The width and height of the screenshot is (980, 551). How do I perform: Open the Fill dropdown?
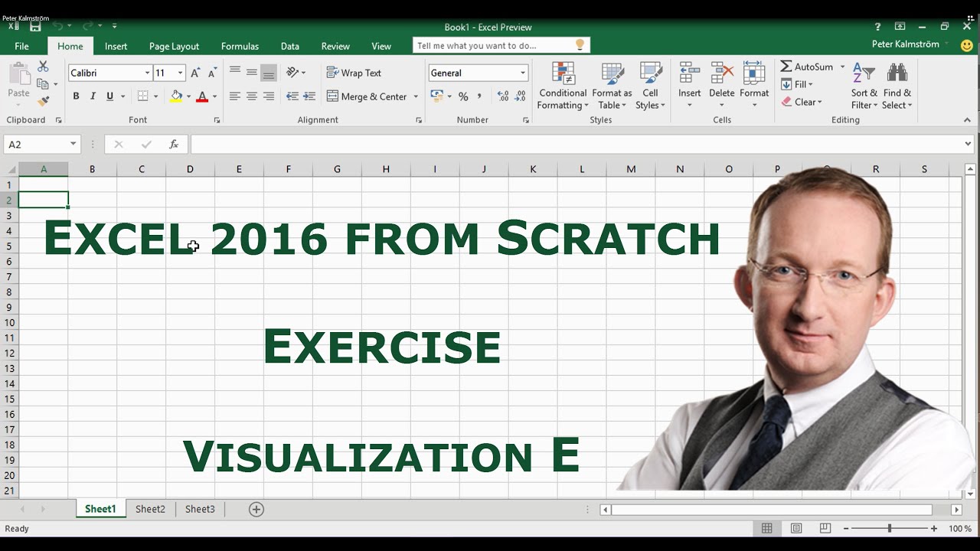798,84
